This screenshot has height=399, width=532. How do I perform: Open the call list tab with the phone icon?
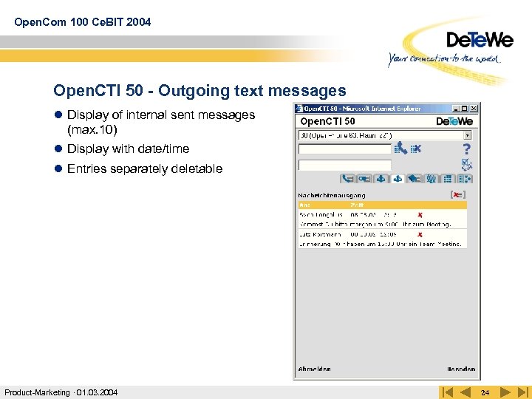pyautogui.click(x=347, y=179)
